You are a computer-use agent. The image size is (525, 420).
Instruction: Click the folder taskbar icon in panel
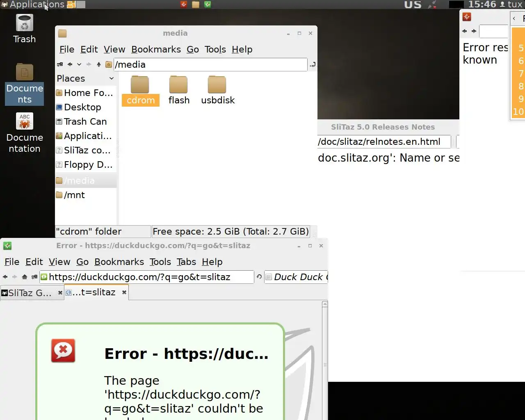coord(196,5)
